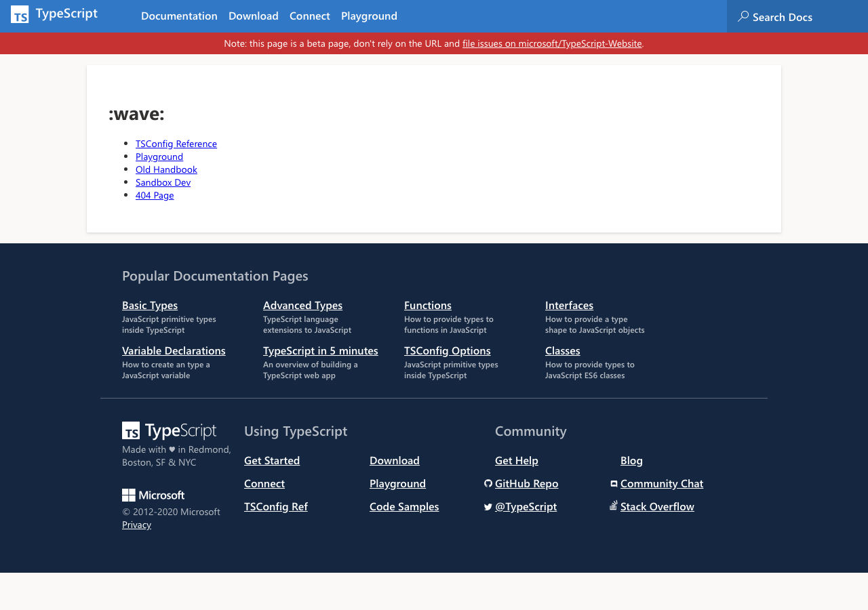
Task: Open the Community Chat link
Action: click(x=662, y=483)
